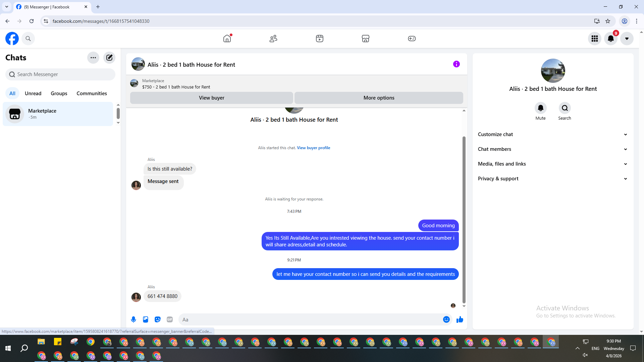Expand Media, files and links section
Screen dimensions: 644x362
(x=552, y=164)
